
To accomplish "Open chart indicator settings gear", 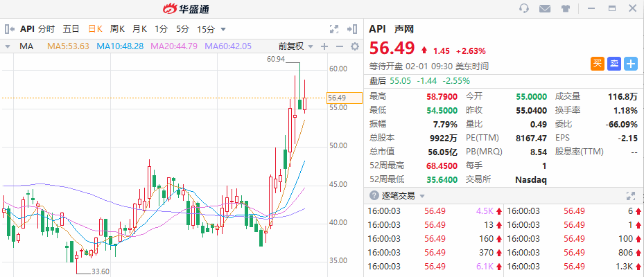I will click(x=355, y=46).
